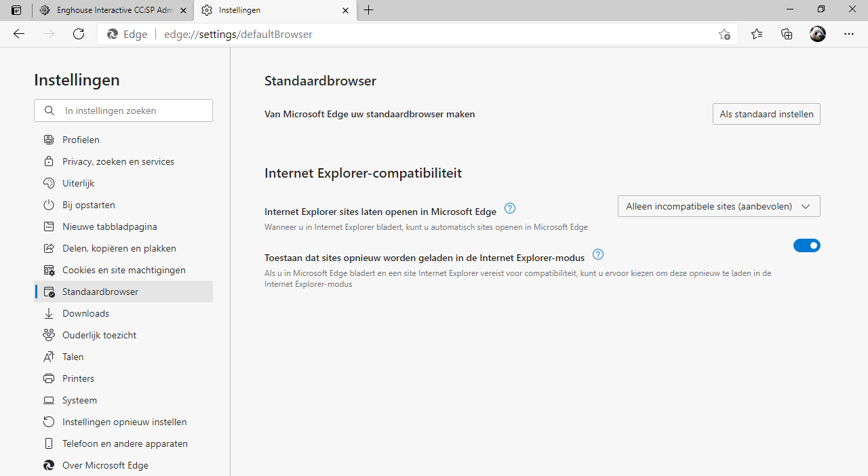Viewport: 868px width, 476px height.
Task: Open a new tab with plus button
Action: [369, 10]
